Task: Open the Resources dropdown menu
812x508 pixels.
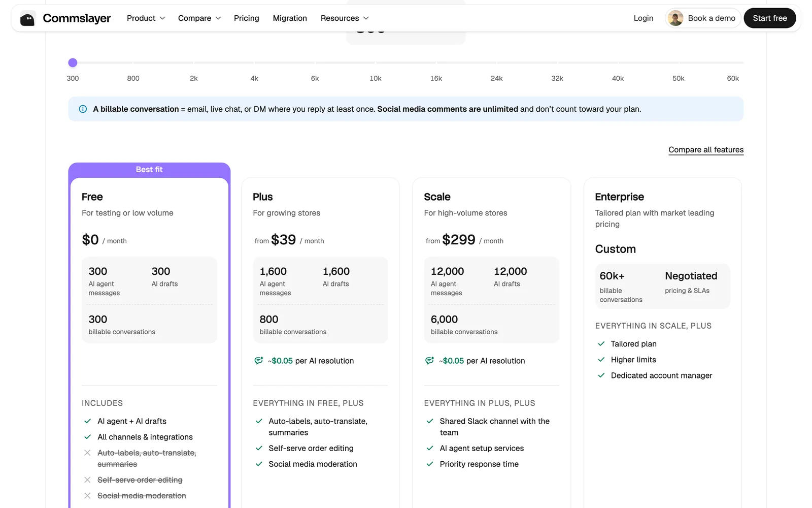Action: coord(345,18)
